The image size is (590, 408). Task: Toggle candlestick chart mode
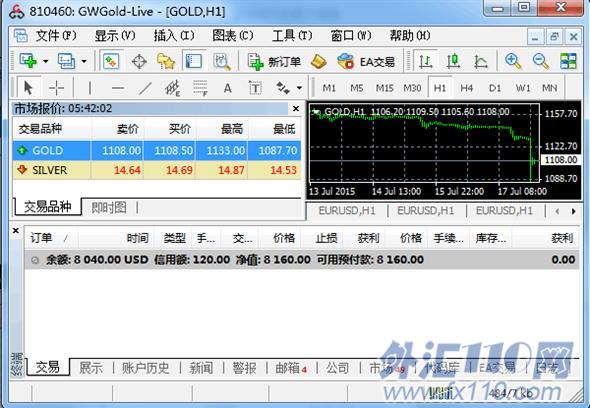pyautogui.click(x=453, y=61)
